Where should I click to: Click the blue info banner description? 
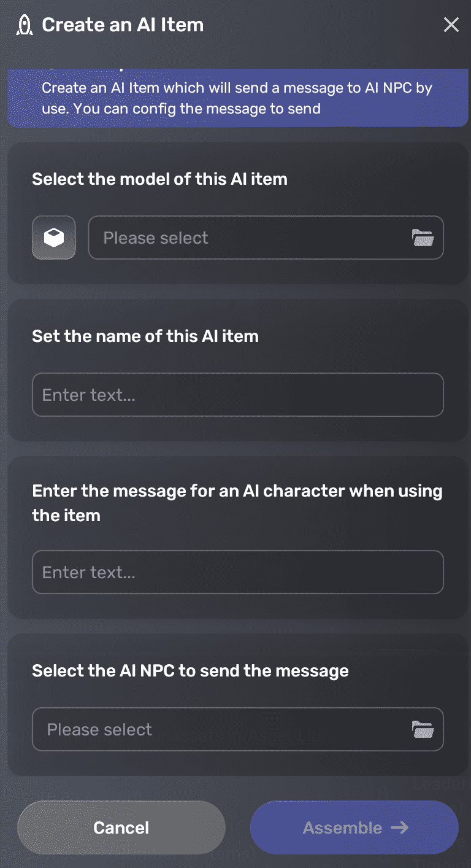click(237, 98)
